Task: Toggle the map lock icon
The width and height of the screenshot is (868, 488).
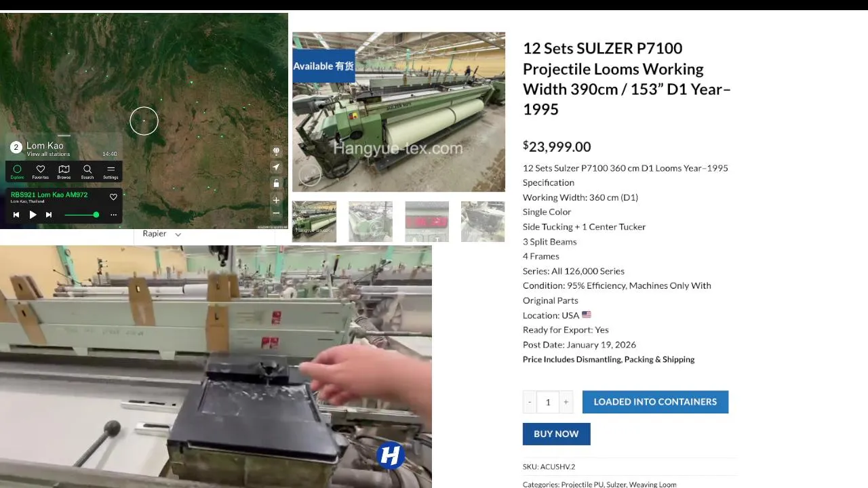Action: click(276, 184)
